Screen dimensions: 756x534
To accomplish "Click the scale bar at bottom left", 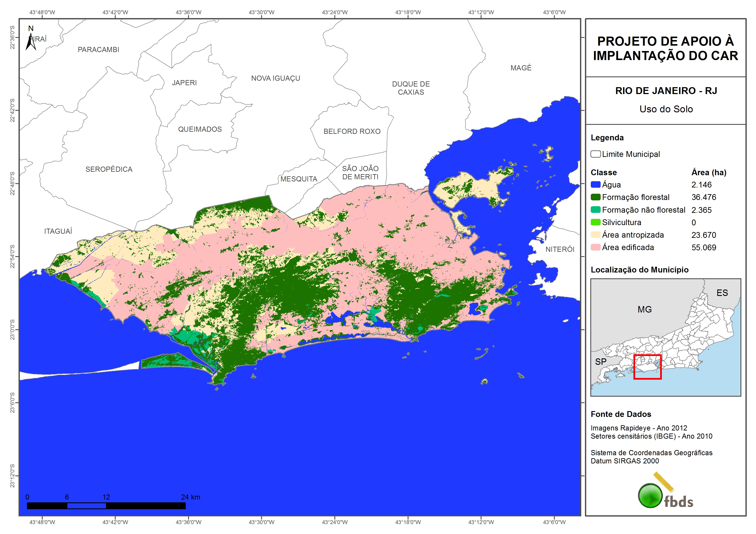I will point(106,505).
